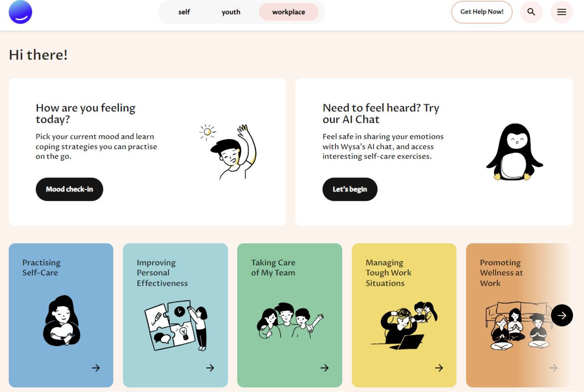Open the hamburger menu icon

click(x=562, y=12)
